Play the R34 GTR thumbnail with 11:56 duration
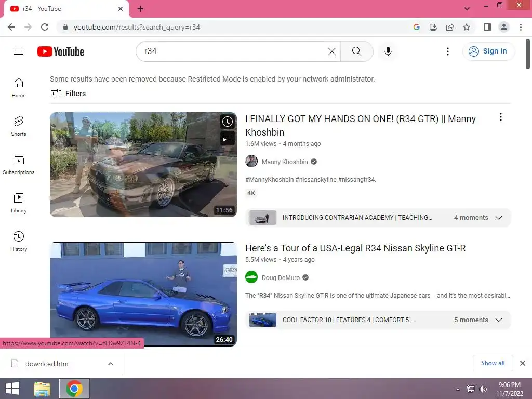This screenshot has width=532, height=399. (x=143, y=165)
